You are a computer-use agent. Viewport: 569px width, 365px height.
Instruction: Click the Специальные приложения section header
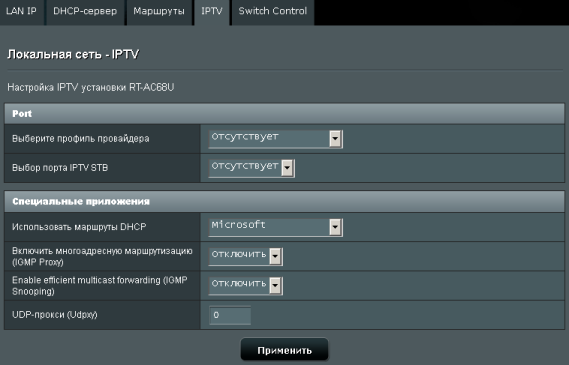coord(284,202)
